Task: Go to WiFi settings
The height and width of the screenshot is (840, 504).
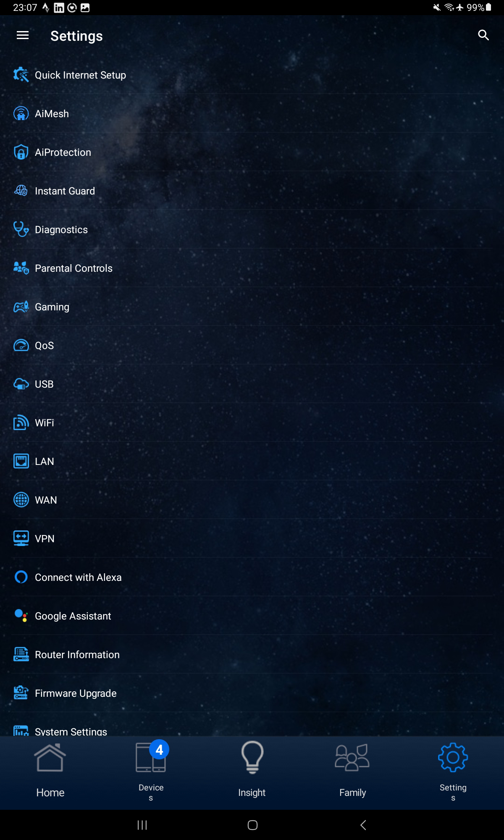Action: pyautogui.click(x=252, y=423)
